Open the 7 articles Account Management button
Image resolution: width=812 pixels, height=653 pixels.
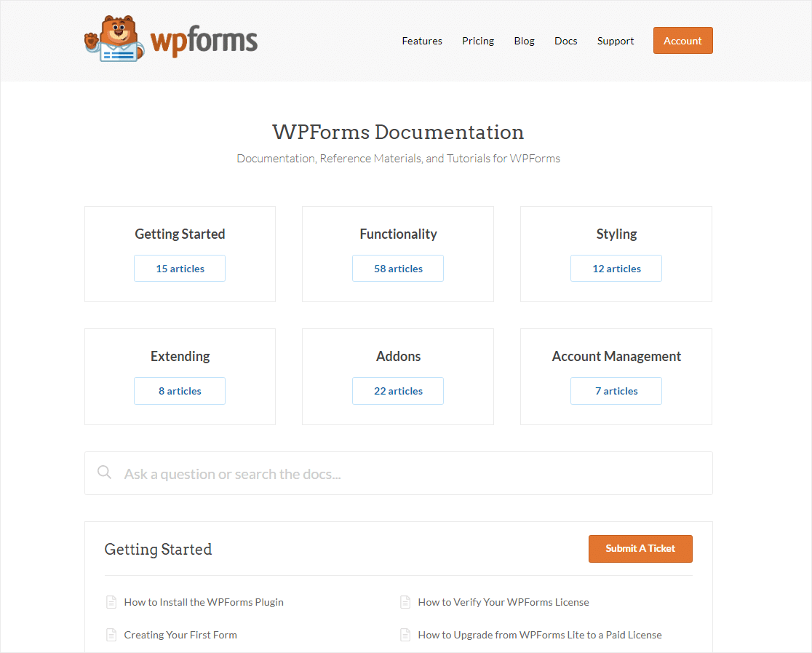[x=616, y=391]
